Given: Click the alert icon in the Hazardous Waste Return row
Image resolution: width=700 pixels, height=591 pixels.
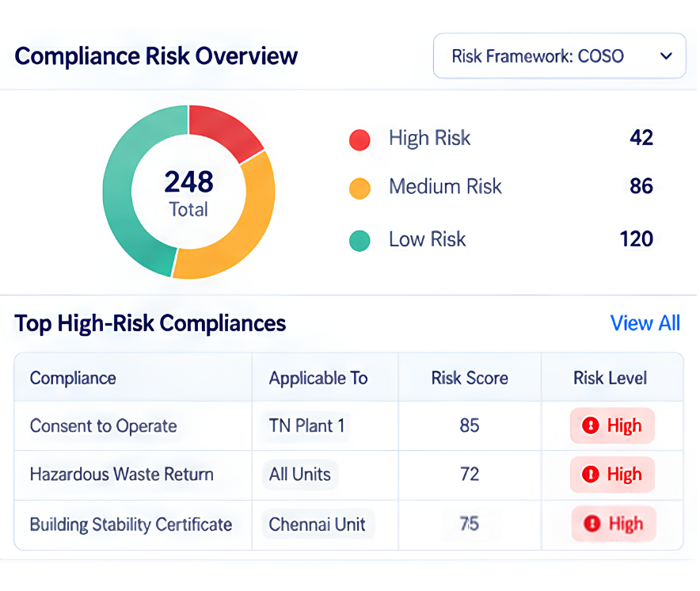Looking at the screenshot, I should [x=590, y=474].
